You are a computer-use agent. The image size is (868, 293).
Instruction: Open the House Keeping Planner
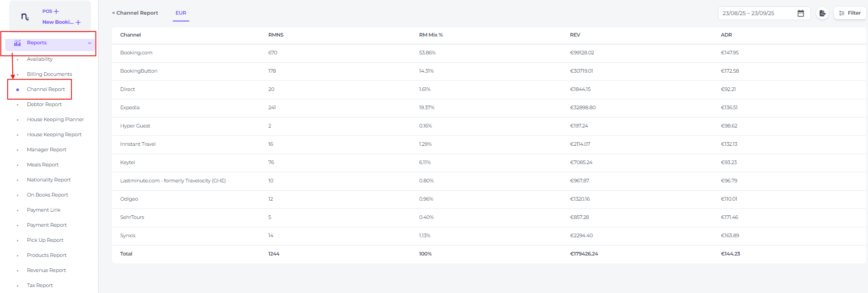point(55,119)
